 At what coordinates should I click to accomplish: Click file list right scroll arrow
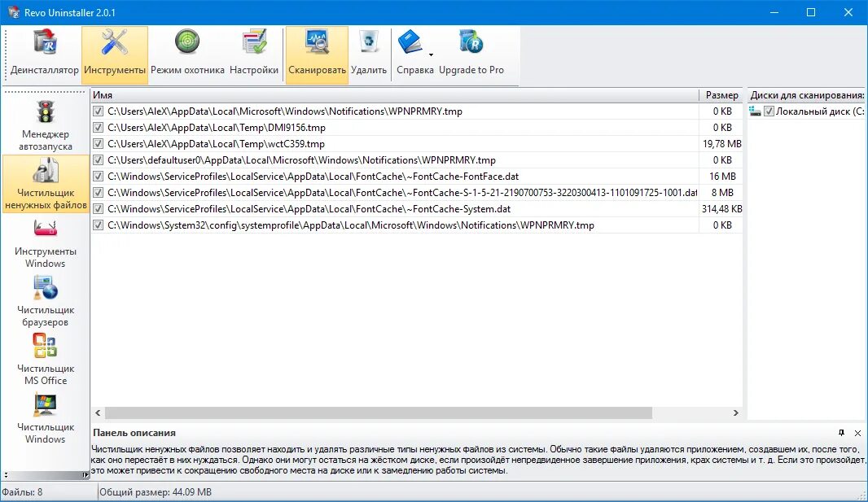click(x=736, y=413)
